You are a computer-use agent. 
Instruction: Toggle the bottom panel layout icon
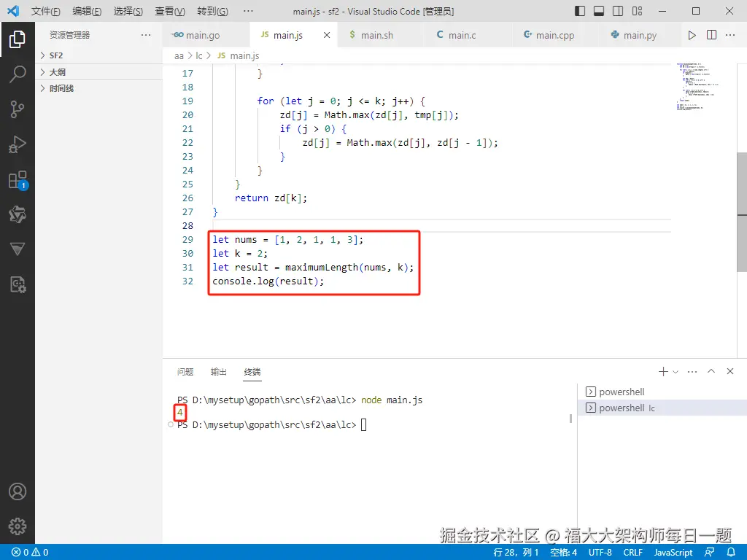599,11
